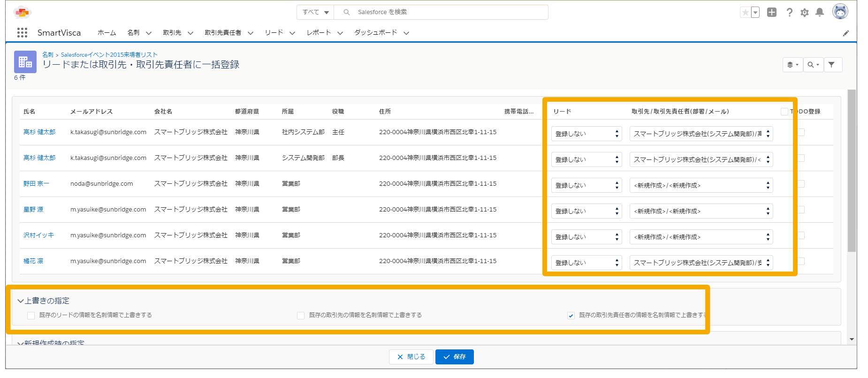Open the notifications bell icon
This screenshot has width=868, height=378.
coord(820,12)
